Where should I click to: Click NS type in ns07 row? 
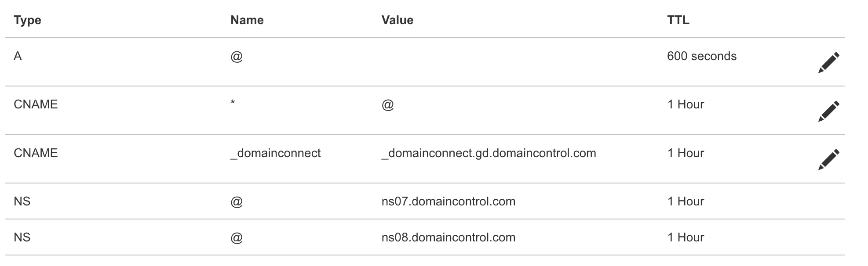click(x=22, y=201)
